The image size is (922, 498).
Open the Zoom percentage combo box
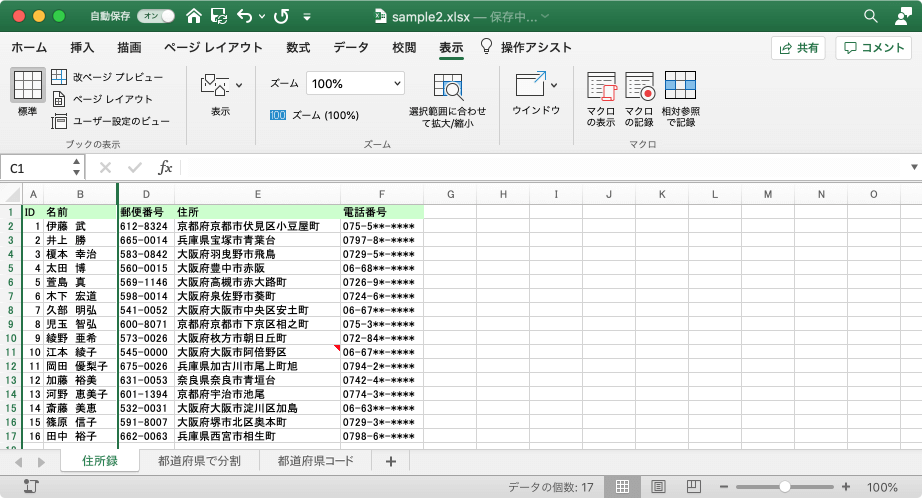pos(355,83)
